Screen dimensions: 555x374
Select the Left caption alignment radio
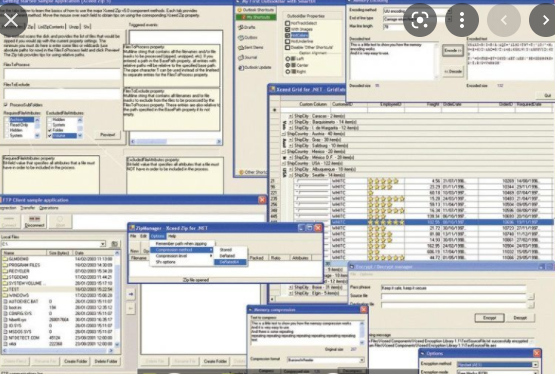click(x=287, y=59)
